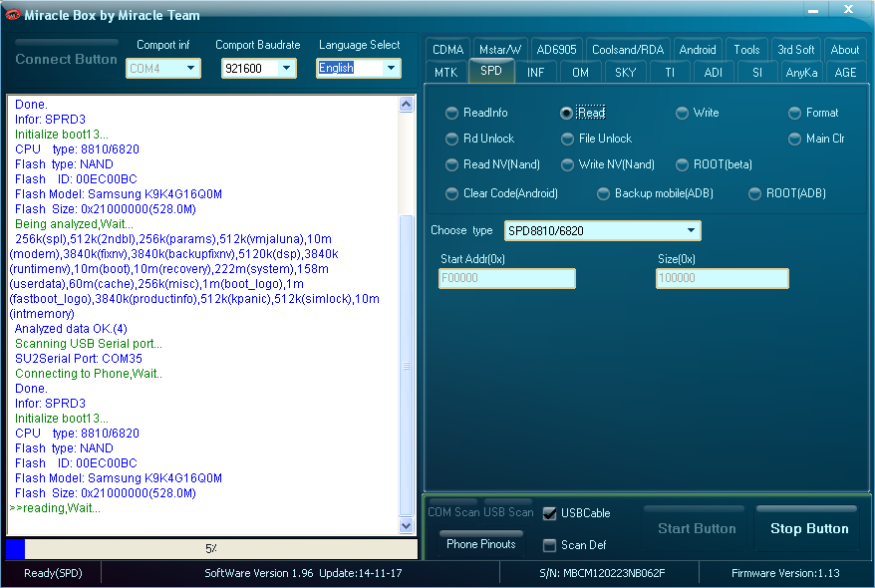Click the log scrollbar up arrow

click(x=407, y=105)
